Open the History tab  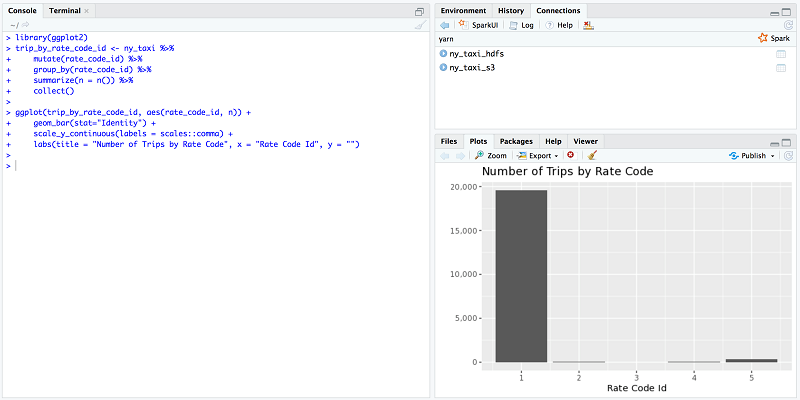pos(511,11)
